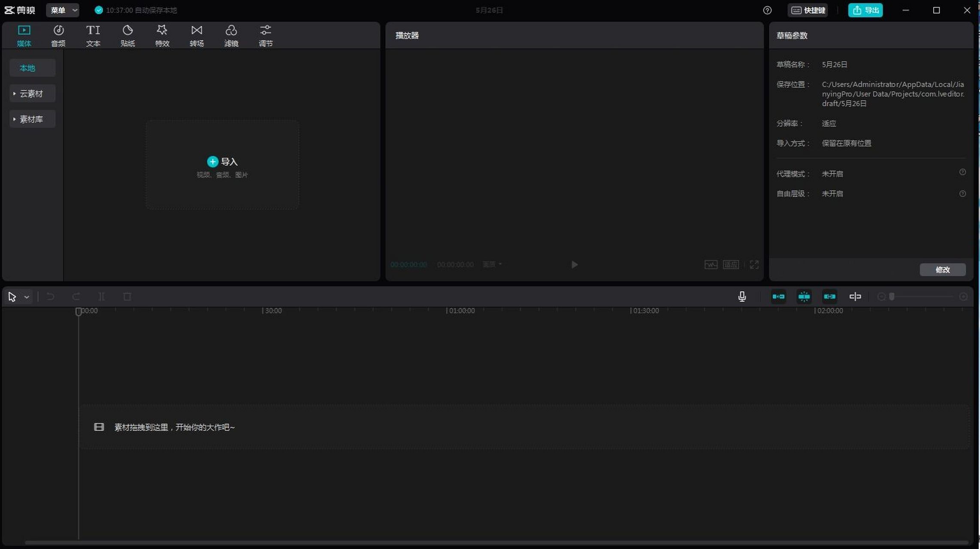Click the horizontal timeline scrollbar
Screen dimensions: 980x549
tap(496, 543)
